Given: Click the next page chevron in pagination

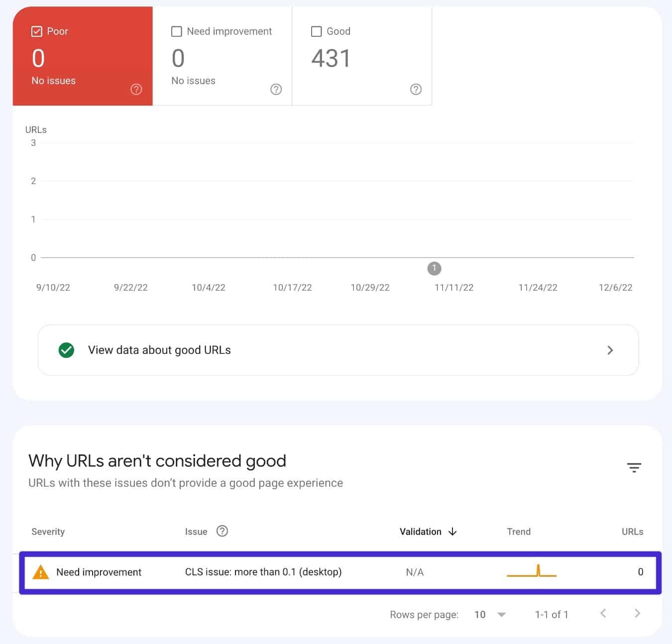Looking at the screenshot, I should click(x=637, y=614).
